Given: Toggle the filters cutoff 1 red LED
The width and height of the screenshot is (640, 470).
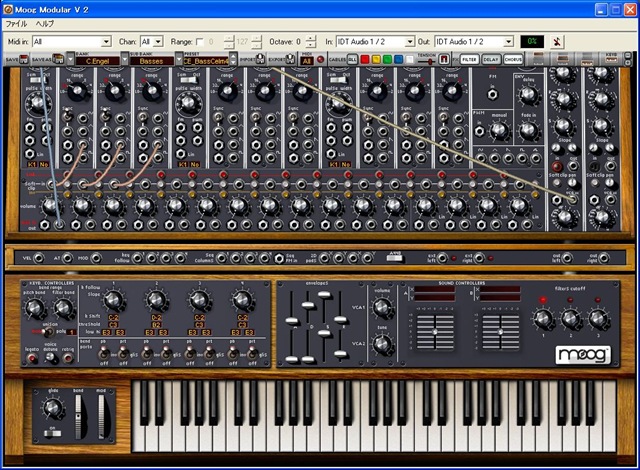Looking at the screenshot, I should point(542,300).
